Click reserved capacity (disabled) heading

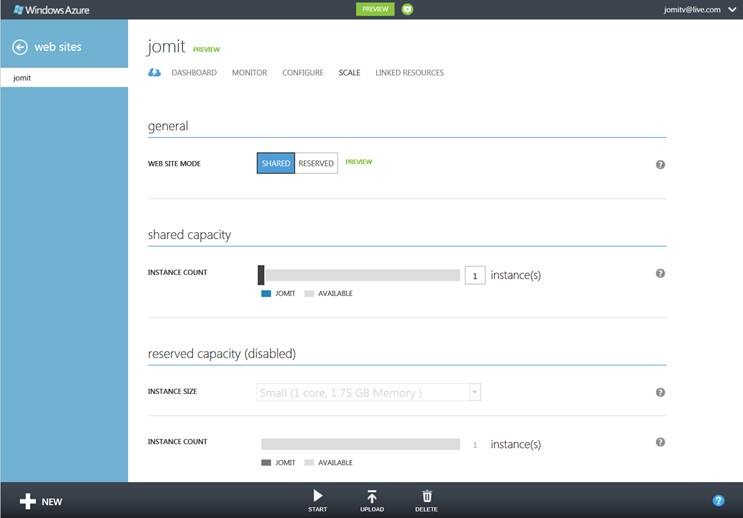pyautogui.click(x=222, y=354)
